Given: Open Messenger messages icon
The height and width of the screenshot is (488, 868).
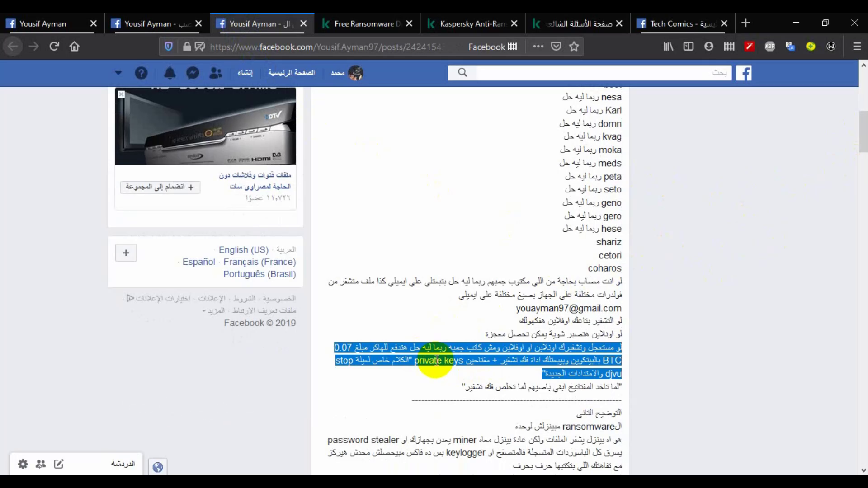Looking at the screenshot, I should click(x=193, y=73).
